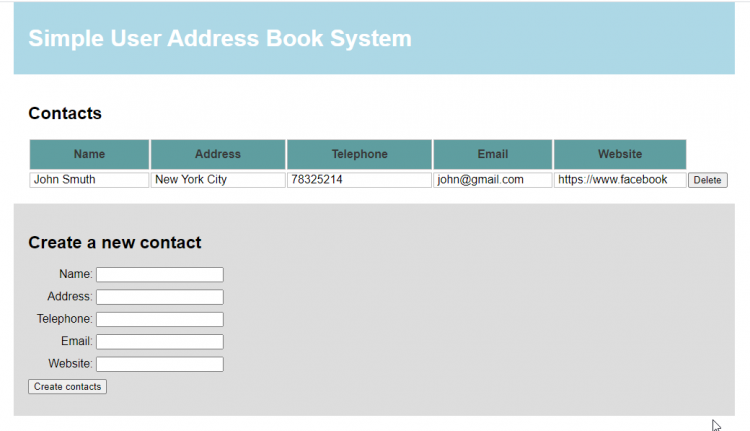The width and height of the screenshot is (750, 431).
Task: Click the Website column header
Action: [620, 154]
